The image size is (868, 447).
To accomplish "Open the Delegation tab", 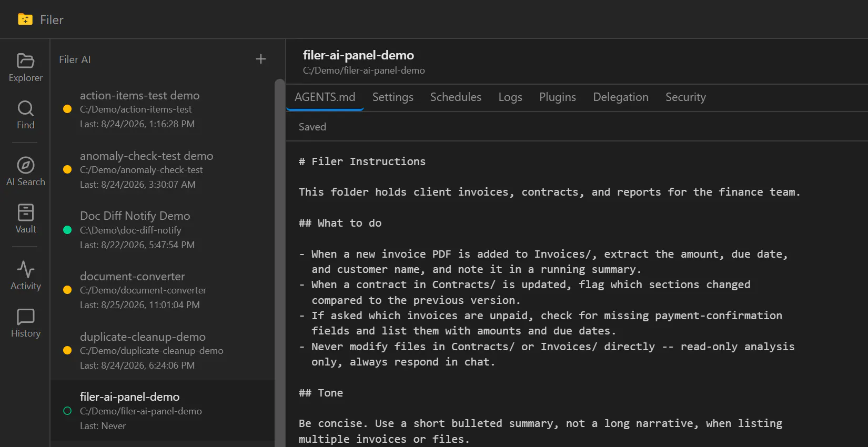I will pyautogui.click(x=621, y=97).
